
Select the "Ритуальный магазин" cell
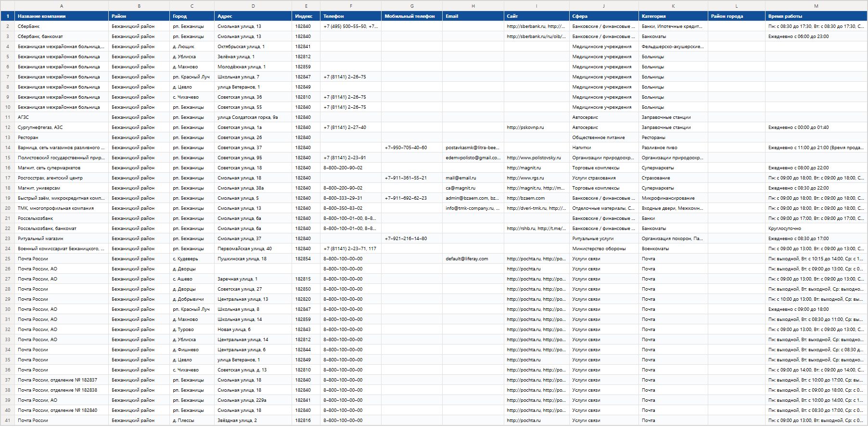[x=62, y=239]
